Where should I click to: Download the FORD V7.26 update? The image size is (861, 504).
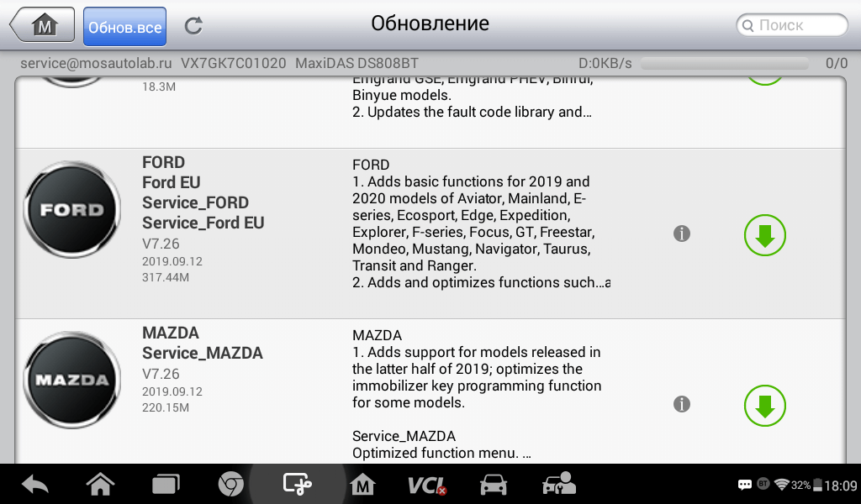click(765, 235)
